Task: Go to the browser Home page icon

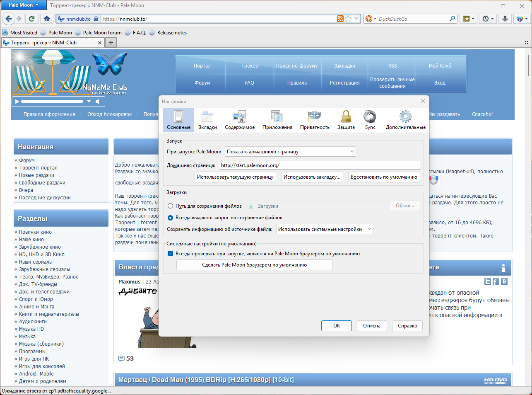Action: pyautogui.click(x=46, y=19)
